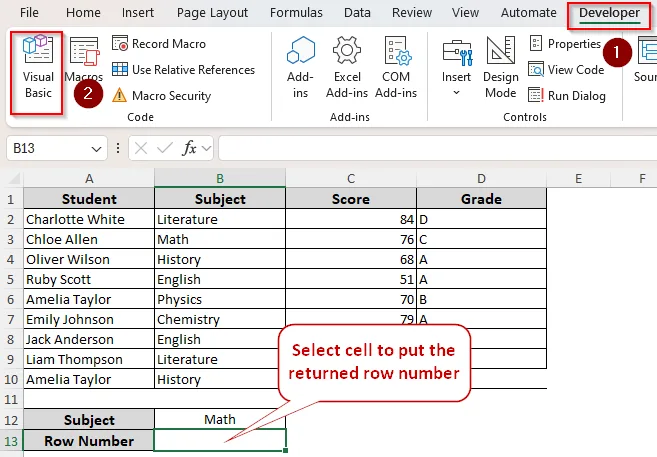Open the Macros list

point(84,60)
